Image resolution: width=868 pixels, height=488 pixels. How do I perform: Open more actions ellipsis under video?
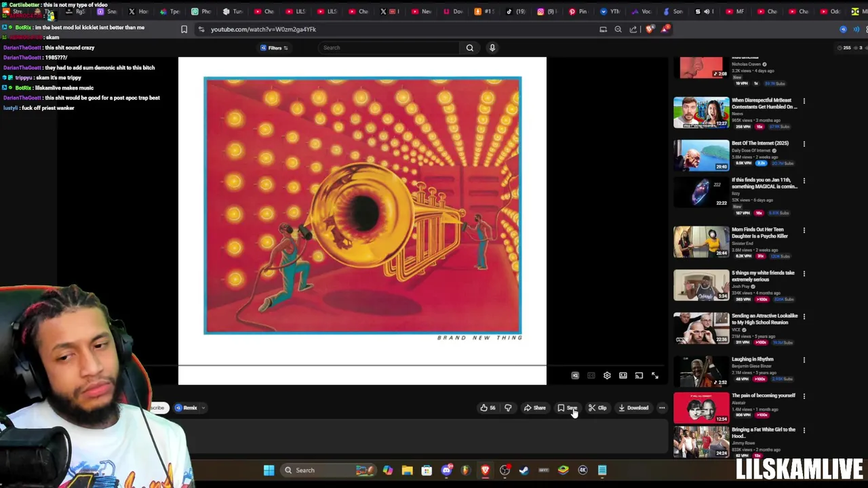[662, 408]
